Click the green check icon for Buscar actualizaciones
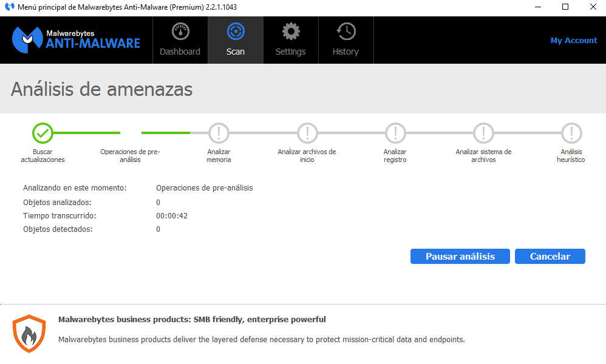The width and height of the screenshot is (606, 364). 43,133
